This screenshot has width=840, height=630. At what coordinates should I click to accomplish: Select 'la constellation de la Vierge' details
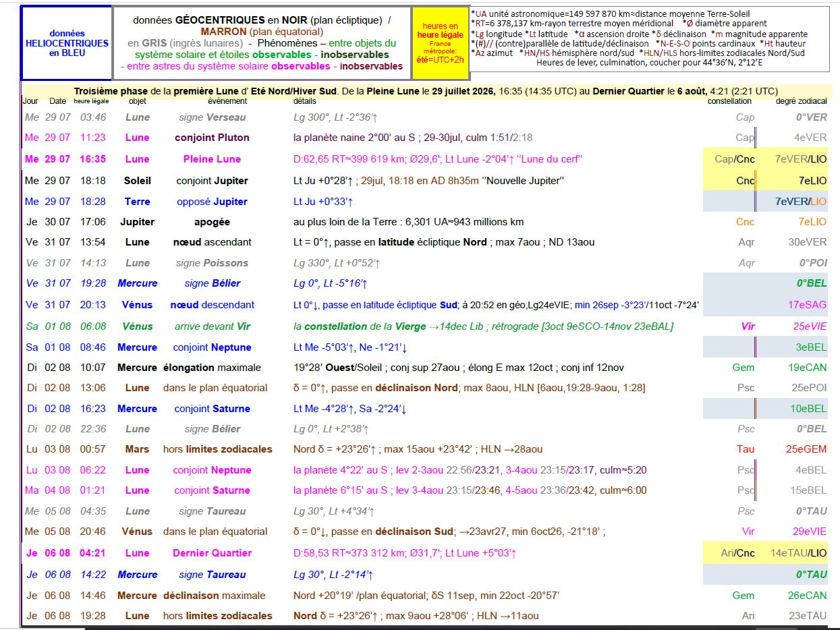(x=358, y=326)
